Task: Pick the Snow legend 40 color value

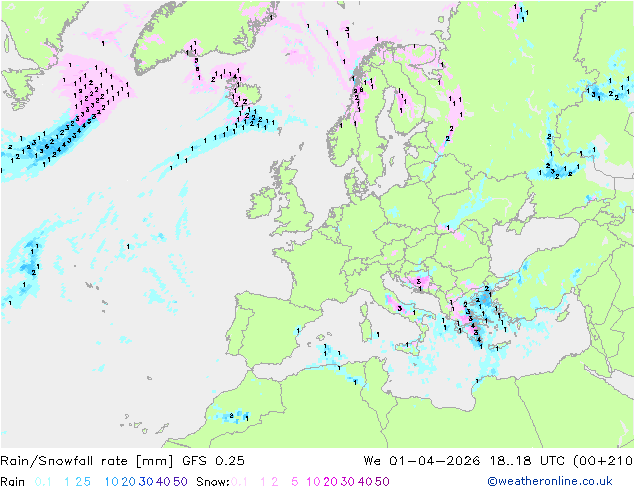Action: tap(365, 482)
